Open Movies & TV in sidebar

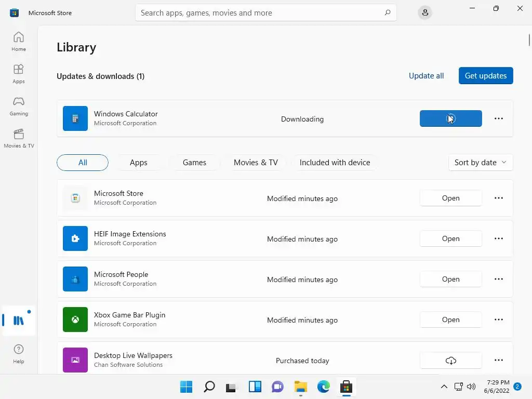tap(19, 138)
